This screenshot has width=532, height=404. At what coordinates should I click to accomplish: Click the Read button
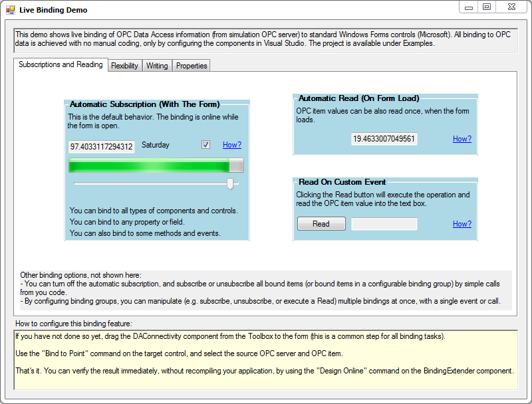coord(321,224)
